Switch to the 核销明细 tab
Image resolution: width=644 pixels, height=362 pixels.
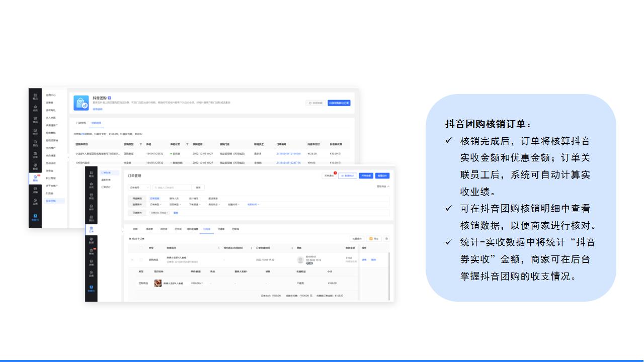(x=96, y=123)
